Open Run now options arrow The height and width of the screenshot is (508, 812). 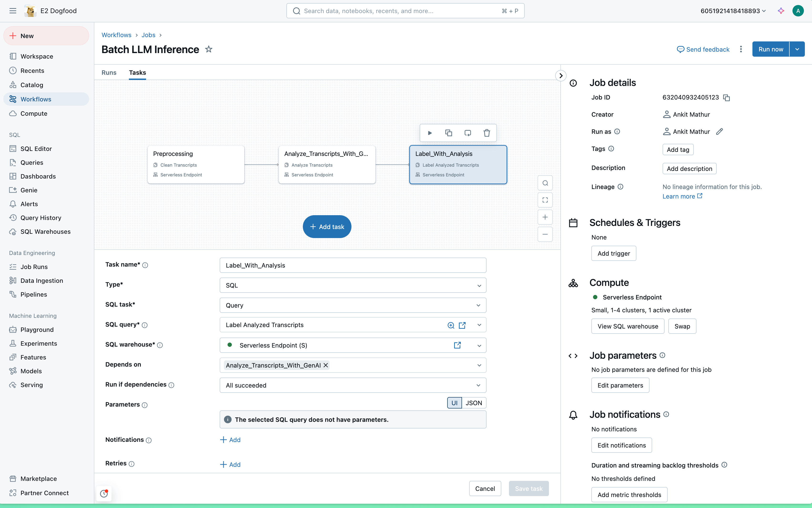(x=797, y=49)
